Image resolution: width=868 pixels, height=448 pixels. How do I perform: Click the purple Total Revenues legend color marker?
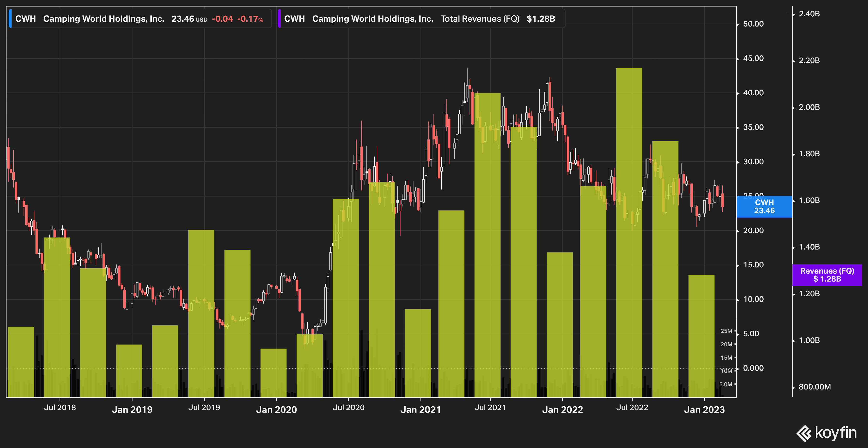pos(279,19)
